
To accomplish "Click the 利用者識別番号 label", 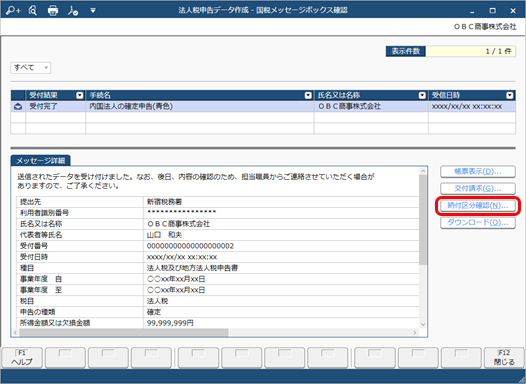I will click(44, 213).
